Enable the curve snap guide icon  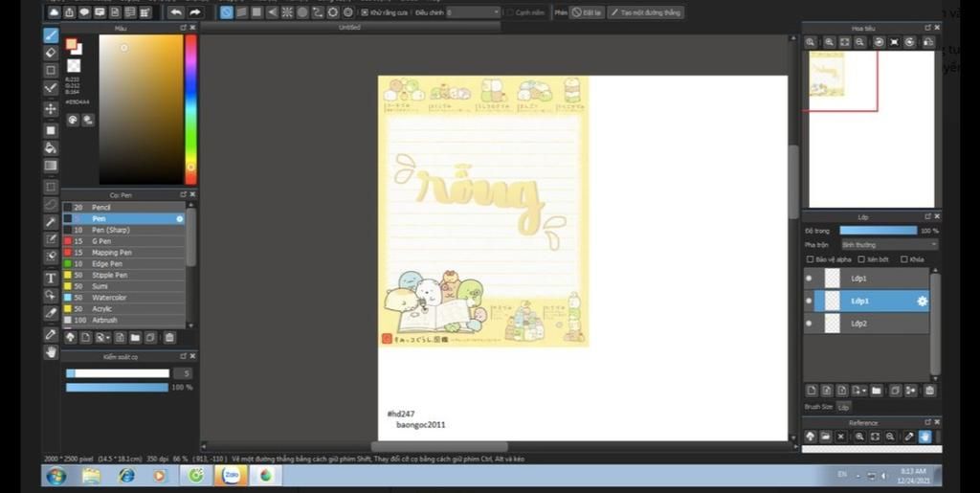tap(318, 12)
